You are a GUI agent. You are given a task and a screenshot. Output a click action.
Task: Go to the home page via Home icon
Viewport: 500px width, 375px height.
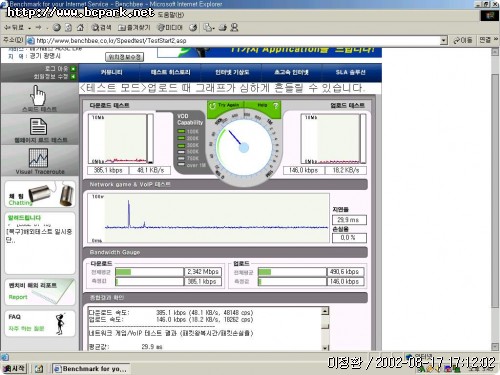[80, 28]
